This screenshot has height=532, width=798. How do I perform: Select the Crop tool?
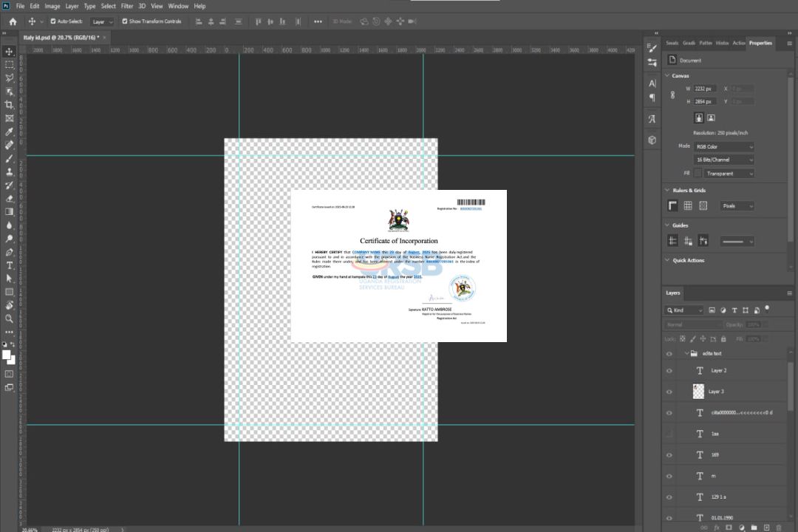(x=10, y=105)
